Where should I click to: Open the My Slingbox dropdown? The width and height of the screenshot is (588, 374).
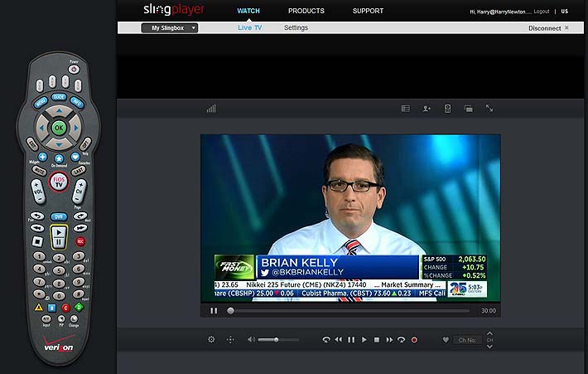[170, 28]
